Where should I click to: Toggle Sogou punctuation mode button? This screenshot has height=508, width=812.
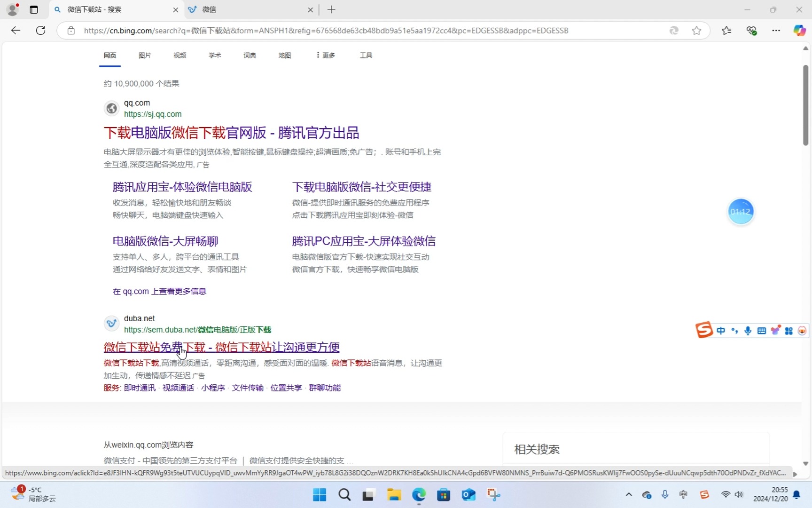point(734,331)
